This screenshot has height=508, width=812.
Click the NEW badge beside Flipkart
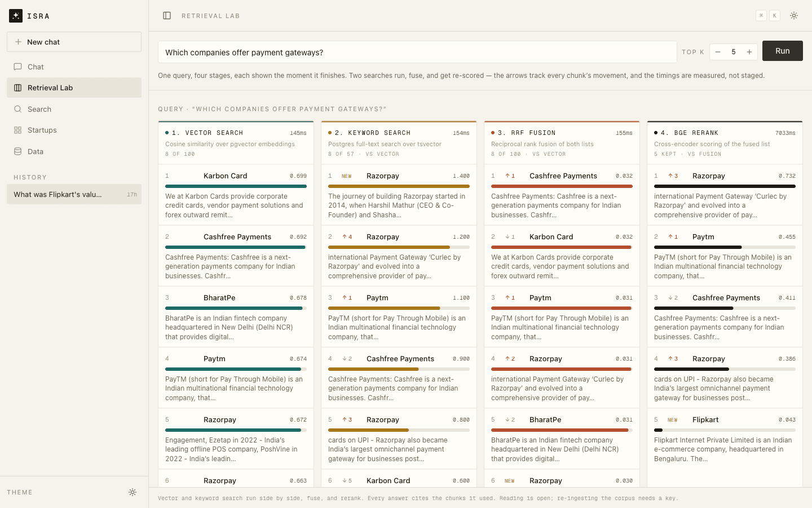pyautogui.click(x=672, y=420)
